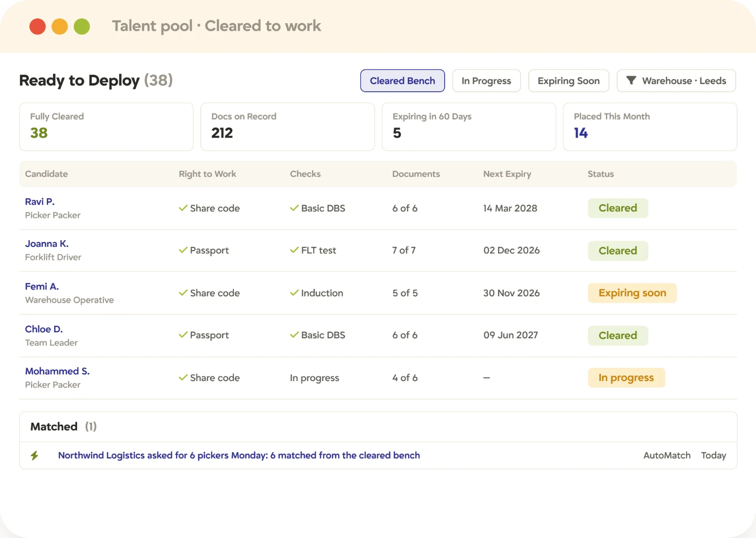Click Joanna K.'s Cleared status badge

pos(618,251)
